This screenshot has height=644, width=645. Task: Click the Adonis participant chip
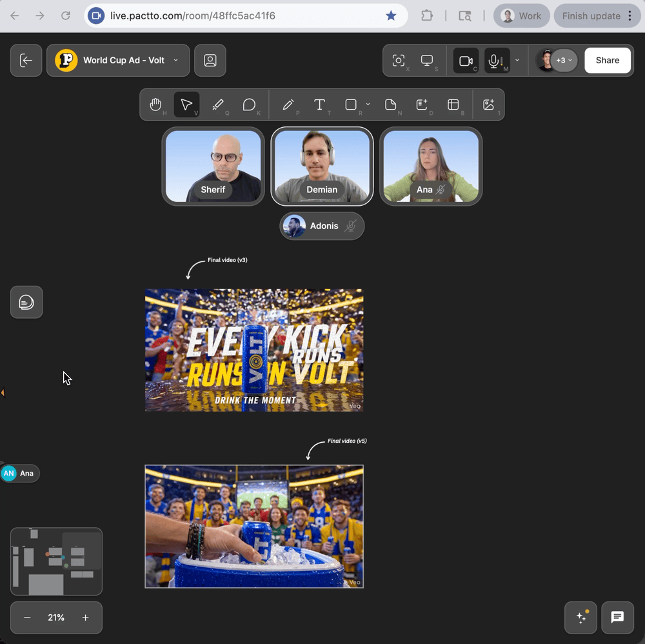[322, 226]
